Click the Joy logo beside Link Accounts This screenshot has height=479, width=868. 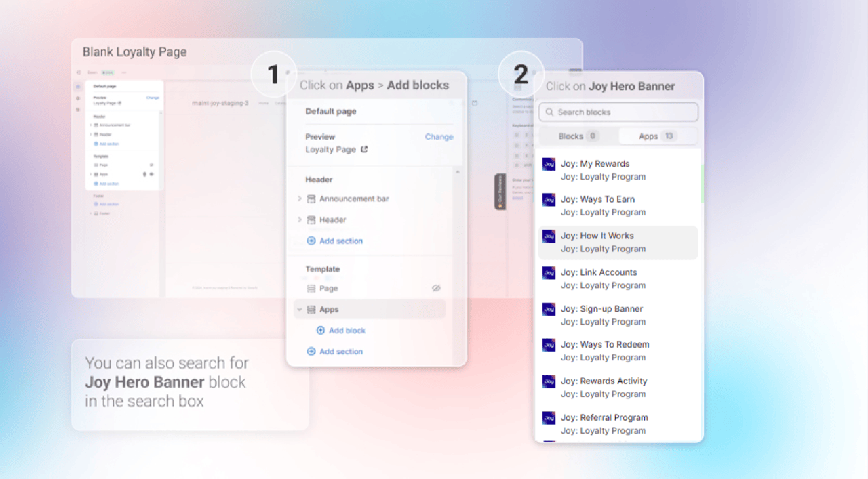(x=549, y=272)
